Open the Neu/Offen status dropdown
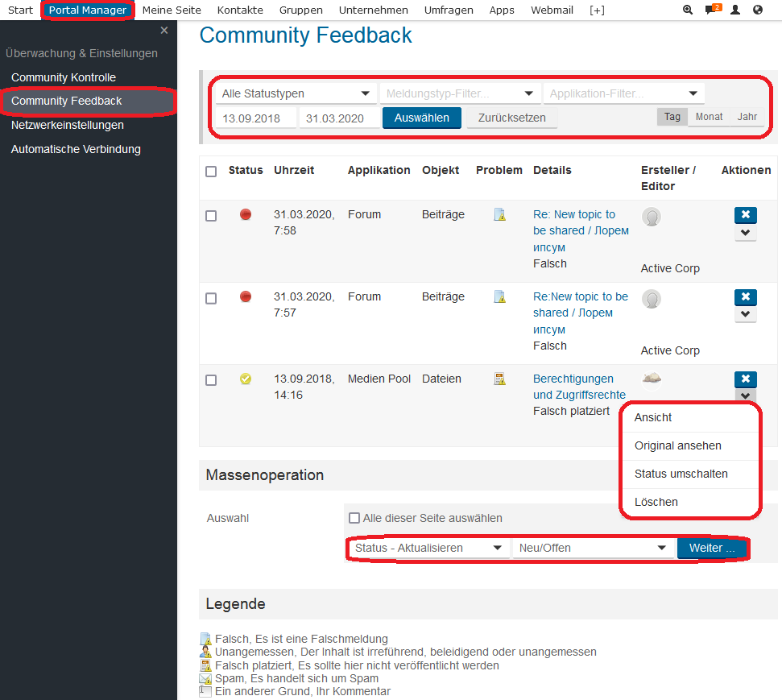 click(593, 548)
